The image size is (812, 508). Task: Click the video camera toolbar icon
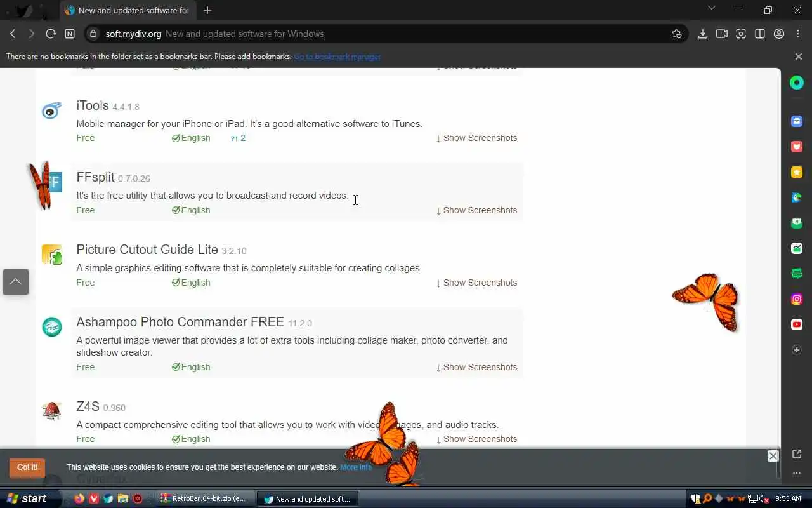pyautogui.click(x=721, y=34)
